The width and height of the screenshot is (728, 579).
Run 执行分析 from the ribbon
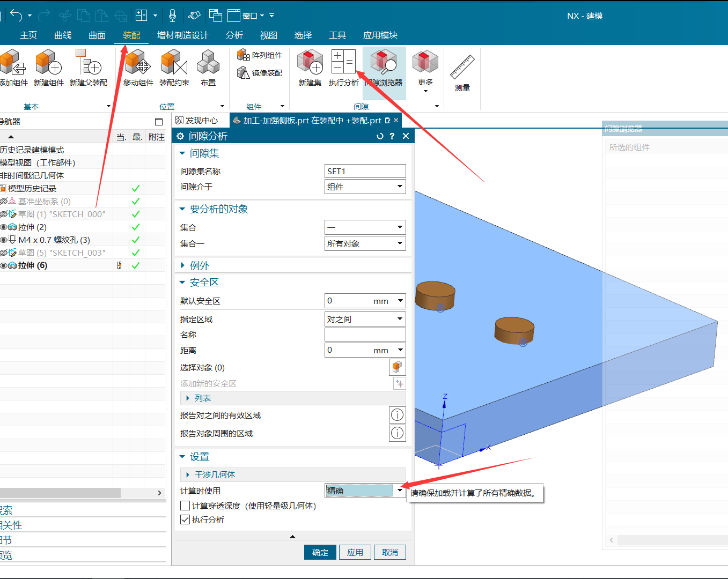[343, 65]
